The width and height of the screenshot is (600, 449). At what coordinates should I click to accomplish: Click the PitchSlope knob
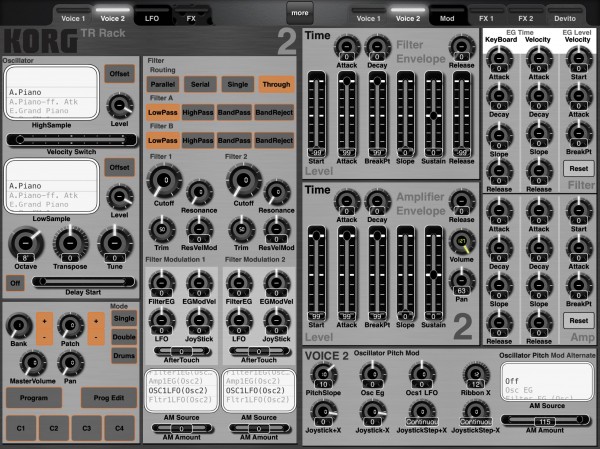[323, 374]
